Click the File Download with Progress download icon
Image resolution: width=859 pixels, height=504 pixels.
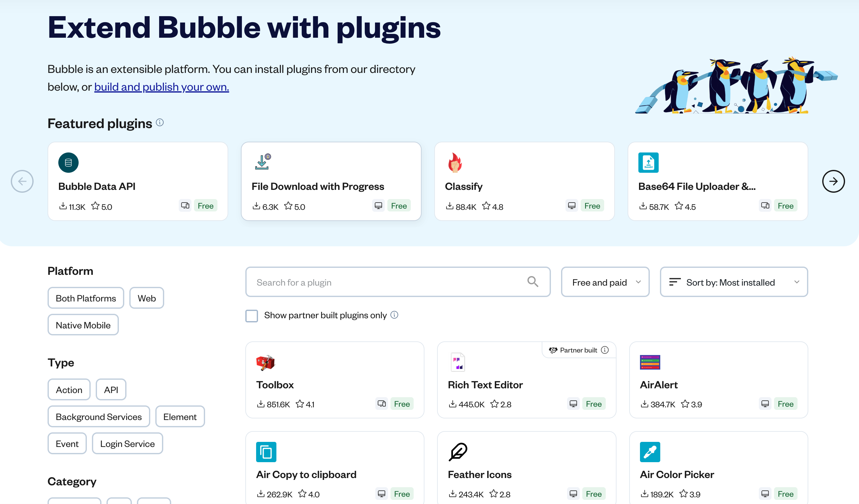point(262,162)
